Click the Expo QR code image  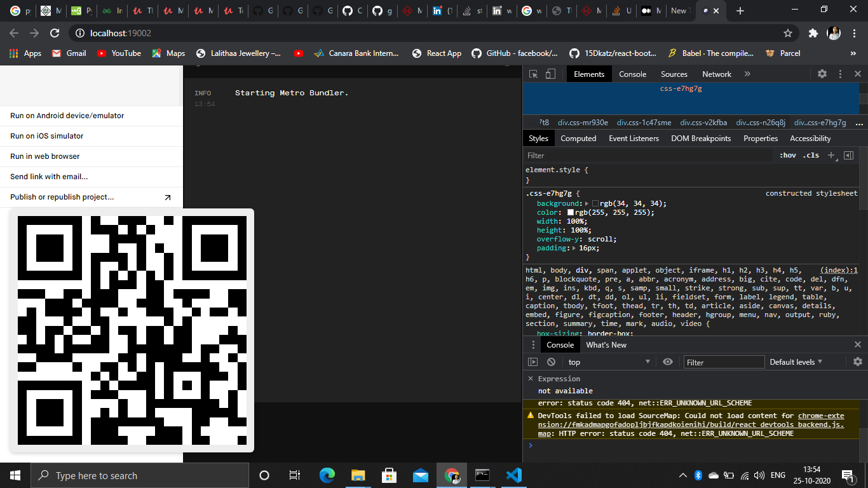(x=132, y=330)
